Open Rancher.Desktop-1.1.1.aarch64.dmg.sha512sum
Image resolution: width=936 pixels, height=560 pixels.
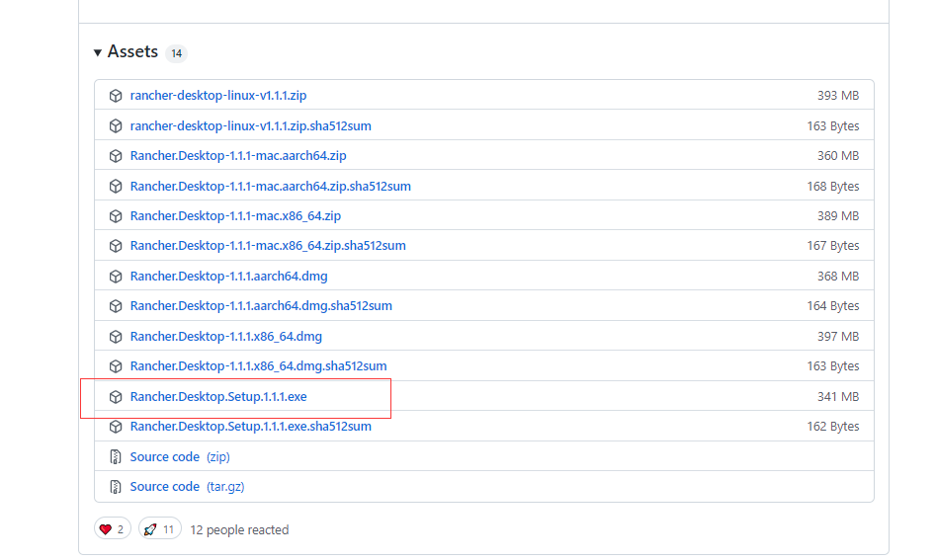tap(261, 306)
